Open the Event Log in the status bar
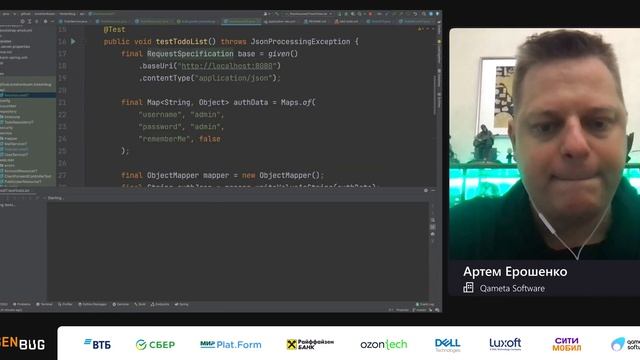The width and height of the screenshot is (640, 360). pos(425,304)
